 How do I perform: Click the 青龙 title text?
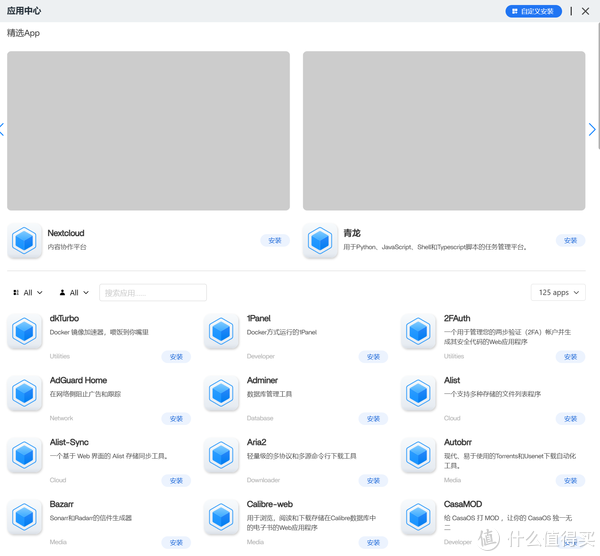pos(352,233)
